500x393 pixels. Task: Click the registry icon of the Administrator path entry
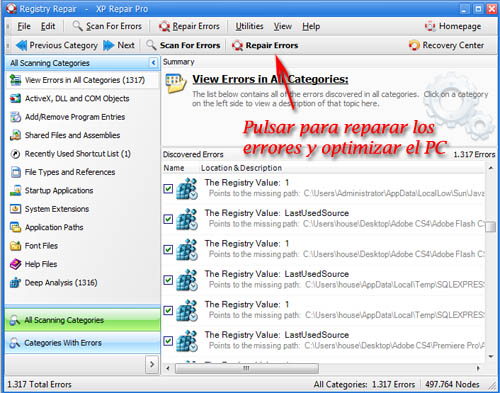point(187,189)
